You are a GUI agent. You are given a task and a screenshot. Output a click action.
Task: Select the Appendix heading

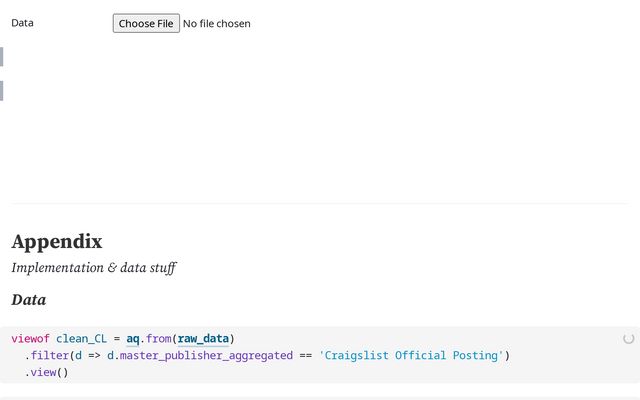57,241
